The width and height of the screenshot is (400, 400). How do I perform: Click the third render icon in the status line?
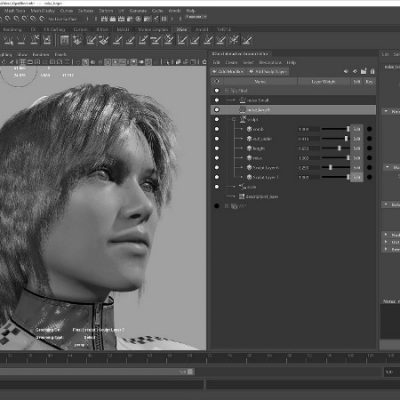coord(121,19)
